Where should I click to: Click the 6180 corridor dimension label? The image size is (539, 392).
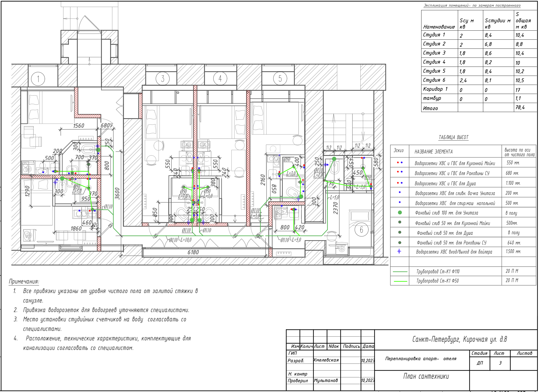click(193, 252)
